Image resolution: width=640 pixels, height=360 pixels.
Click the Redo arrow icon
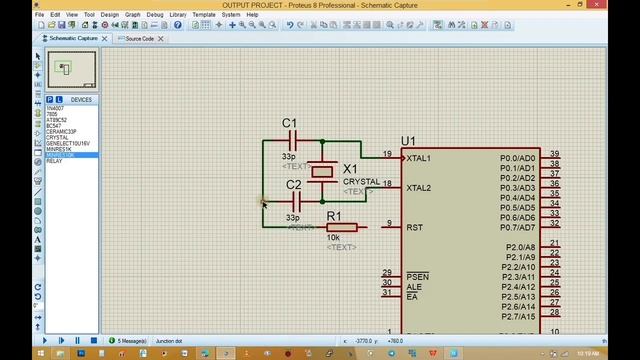(x=300, y=25)
